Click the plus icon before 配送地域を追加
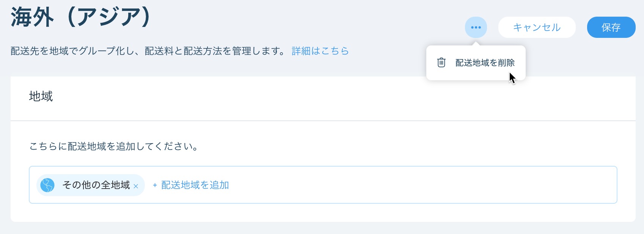 point(155,185)
